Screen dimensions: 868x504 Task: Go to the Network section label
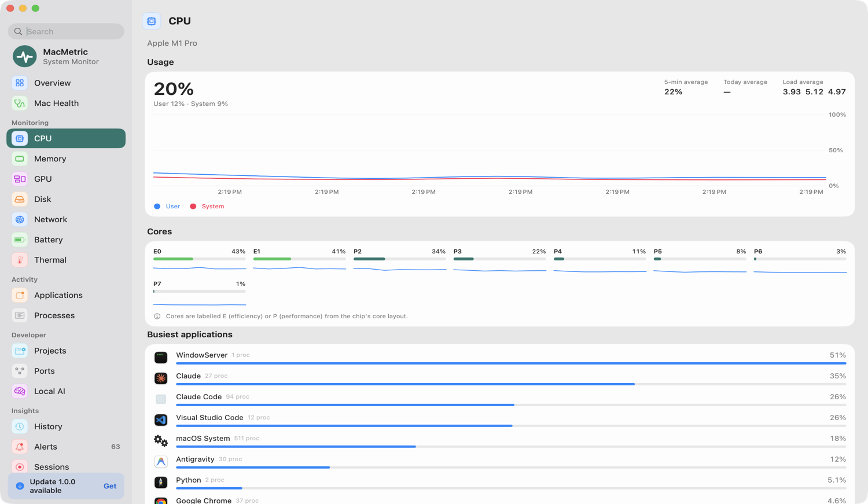click(50, 219)
